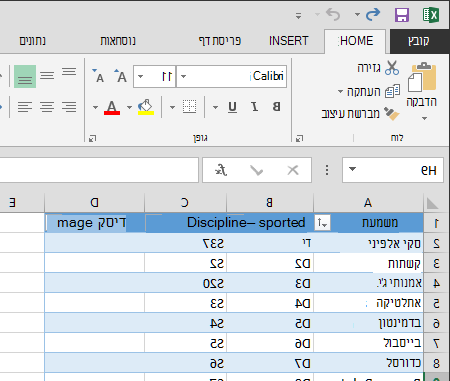Open the font name dropdown list
This screenshot has width=450, height=381.
[x=183, y=77]
